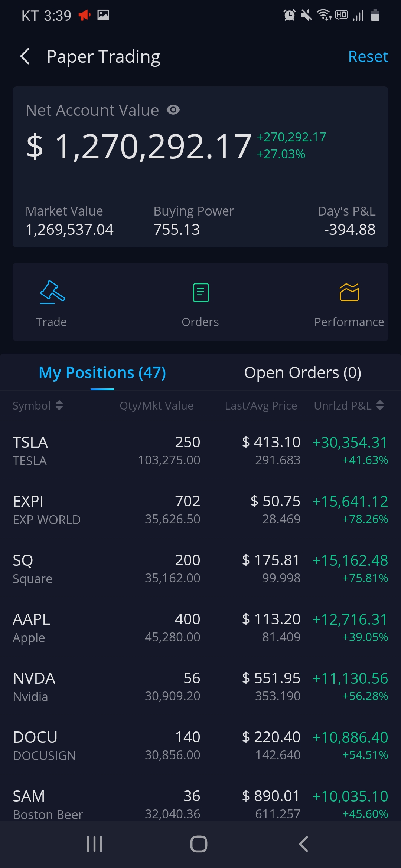The image size is (401, 868).
Task: Open the Trade gavel icon
Action: pyautogui.click(x=52, y=292)
